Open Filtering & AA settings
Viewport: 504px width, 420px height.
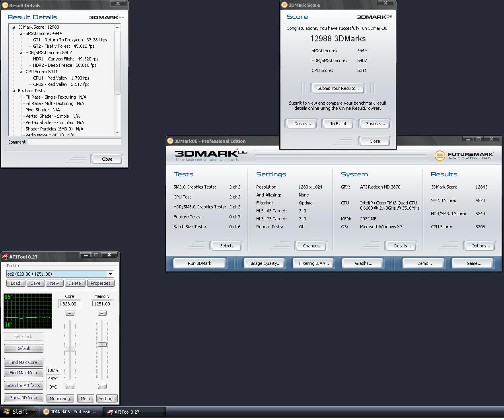pyautogui.click(x=314, y=263)
